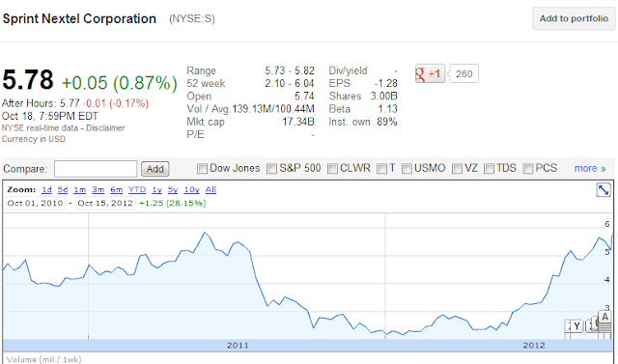This screenshot has height=364, width=618.
Task: Choose the 6m zoom range
Action: tap(116, 190)
